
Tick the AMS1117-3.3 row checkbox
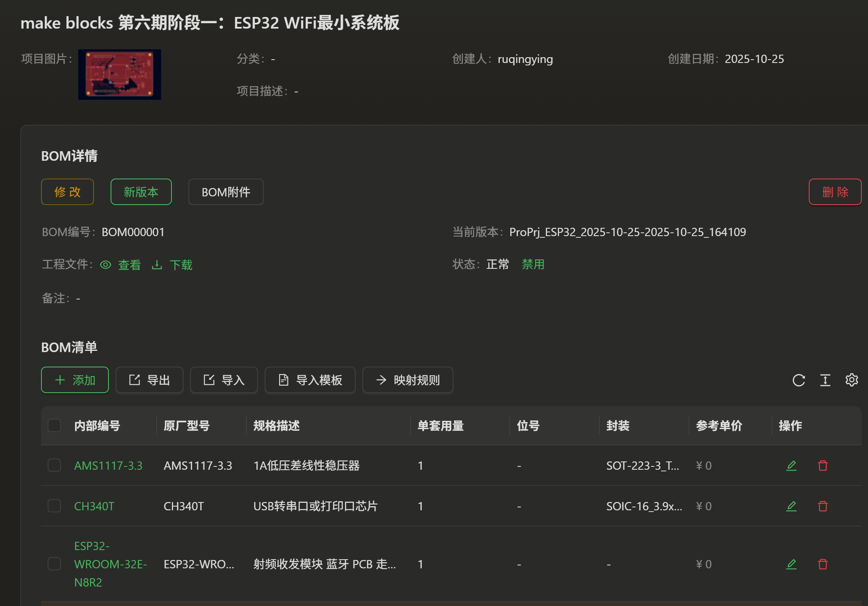[54, 466]
